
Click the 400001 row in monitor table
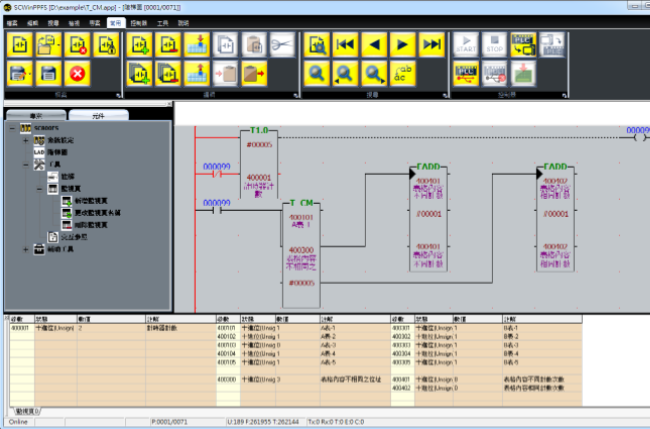[20, 327]
